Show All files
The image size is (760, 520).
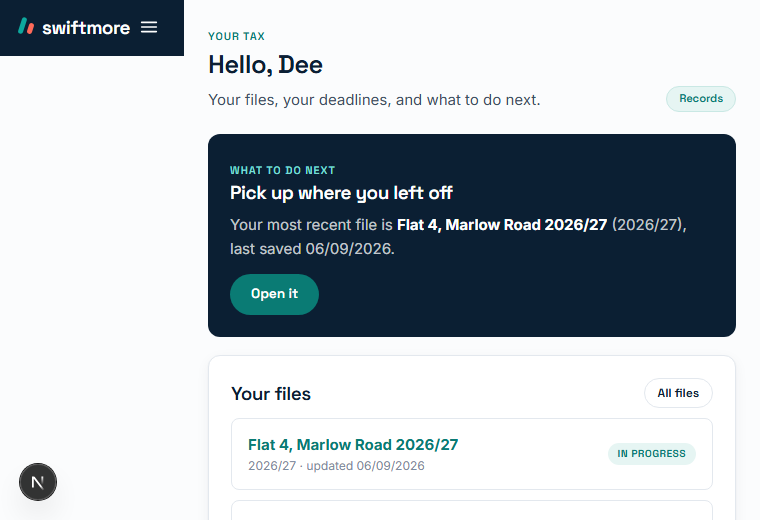(678, 393)
